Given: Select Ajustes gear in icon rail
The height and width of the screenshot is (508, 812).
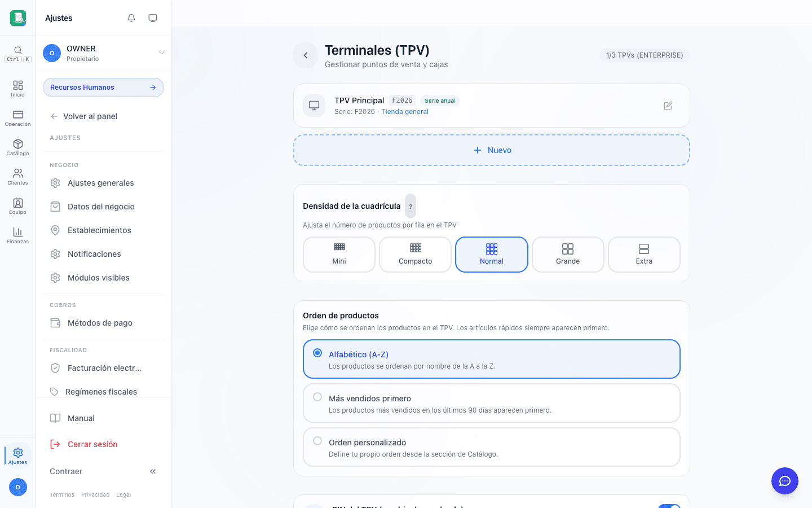Looking at the screenshot, I should click(x=18, y=456).
